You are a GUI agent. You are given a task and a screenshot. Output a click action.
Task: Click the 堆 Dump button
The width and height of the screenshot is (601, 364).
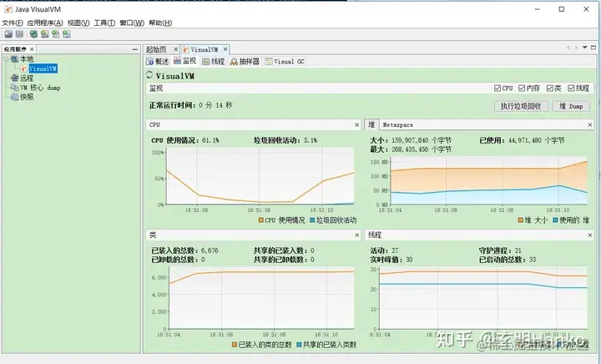[x=571, y=106]
